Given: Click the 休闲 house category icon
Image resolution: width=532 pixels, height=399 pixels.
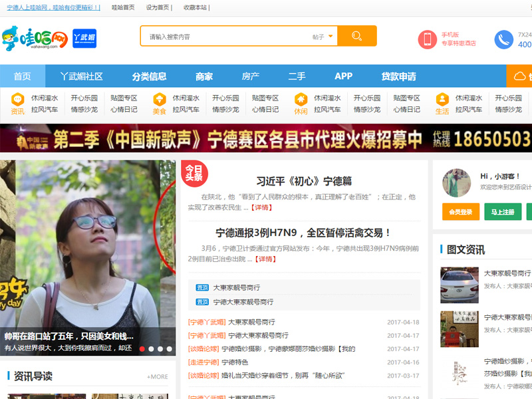Looking at the screenshot, I should point(301,99).
